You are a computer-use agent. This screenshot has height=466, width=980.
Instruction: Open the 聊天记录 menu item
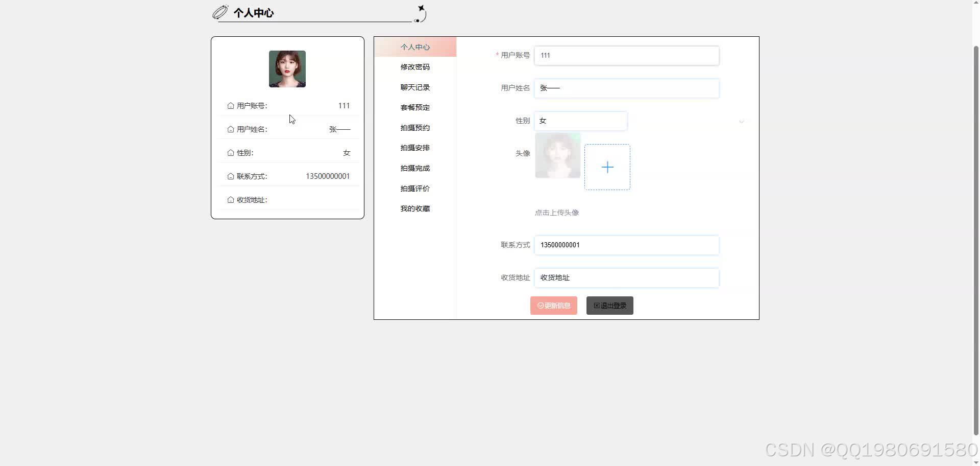(414, 87)
